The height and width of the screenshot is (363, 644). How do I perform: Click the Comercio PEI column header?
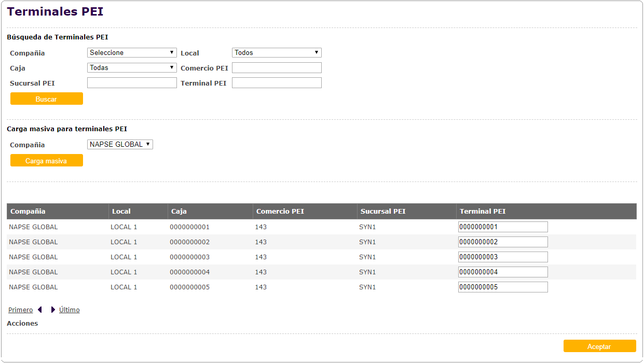point(305,212)
